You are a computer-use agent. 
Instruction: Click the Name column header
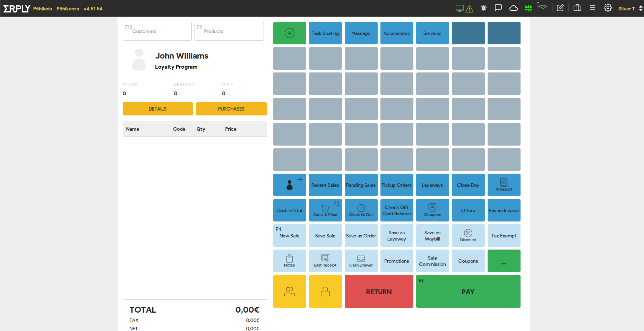point(132,129)
